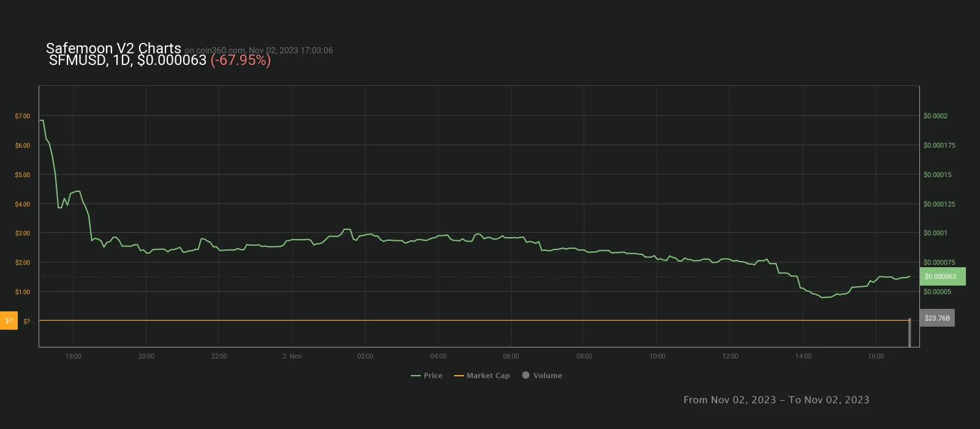Screen dimensions: 980x429
Task: Click the SFMUSD, 1D, $0.000063 heading
Action: [127, 60]
